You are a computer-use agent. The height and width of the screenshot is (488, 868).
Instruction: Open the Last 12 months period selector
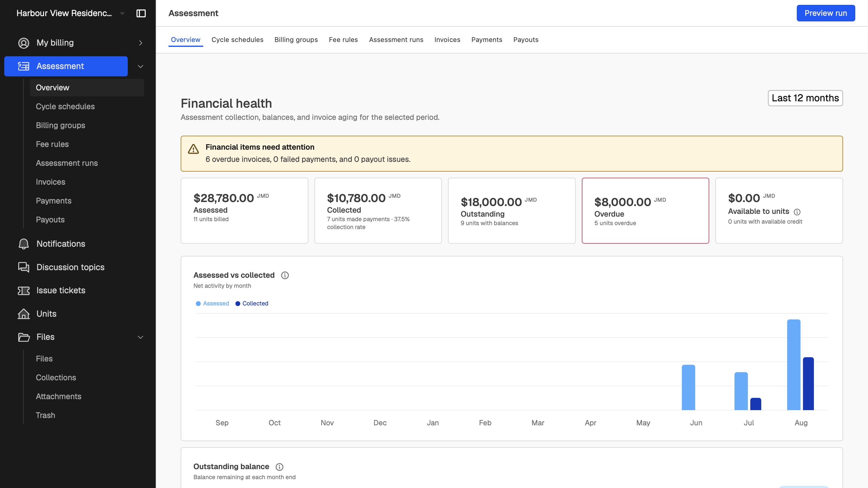point(805,98)
